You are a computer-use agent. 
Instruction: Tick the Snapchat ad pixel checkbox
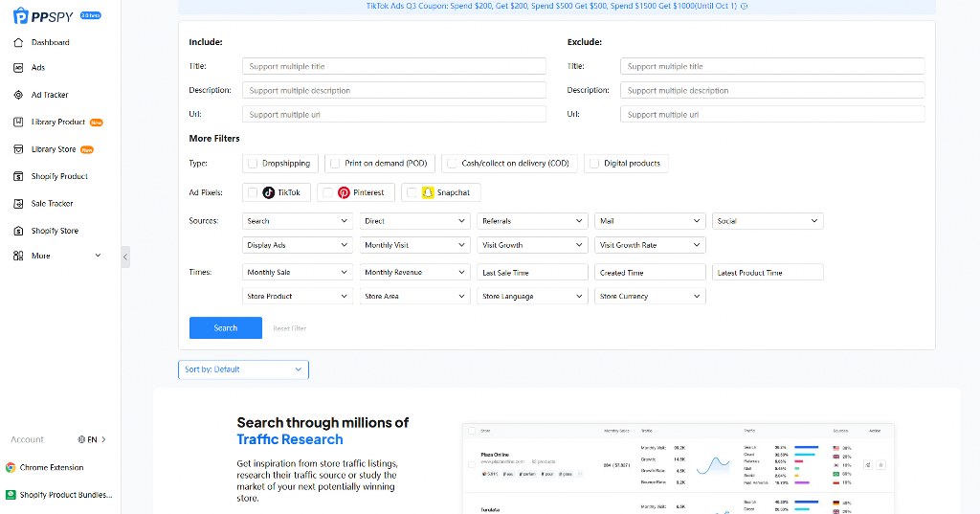[x=412, y=192]
